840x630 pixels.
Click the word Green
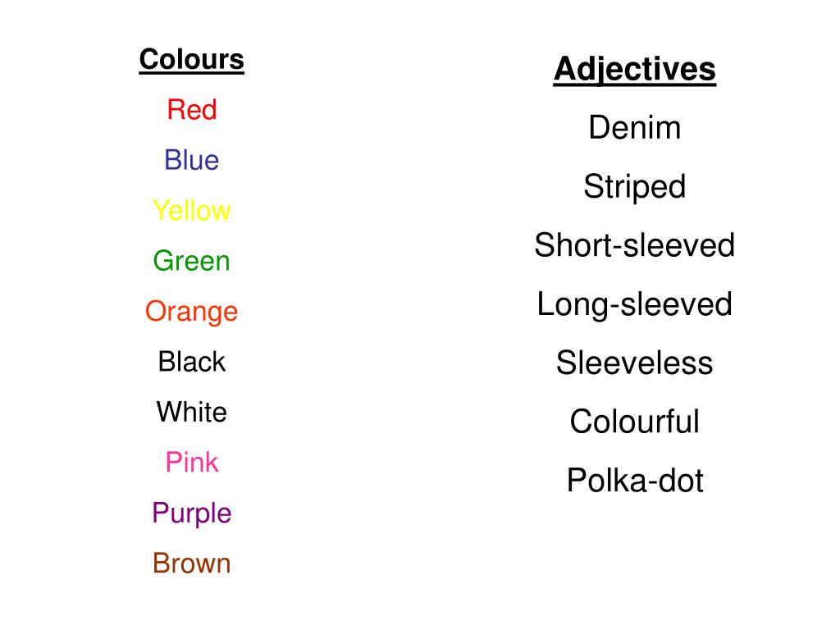pyautogui.click(x=192, y=260)
